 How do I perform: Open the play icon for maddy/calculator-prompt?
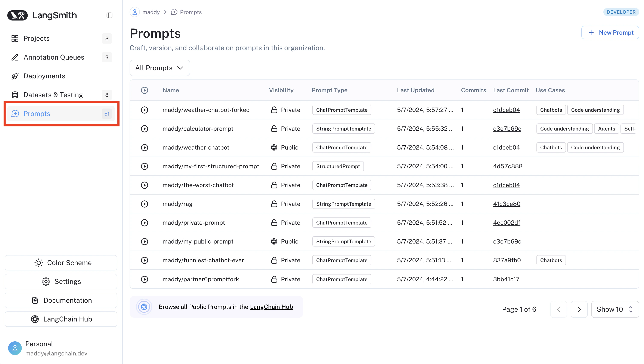coord(144,129)
